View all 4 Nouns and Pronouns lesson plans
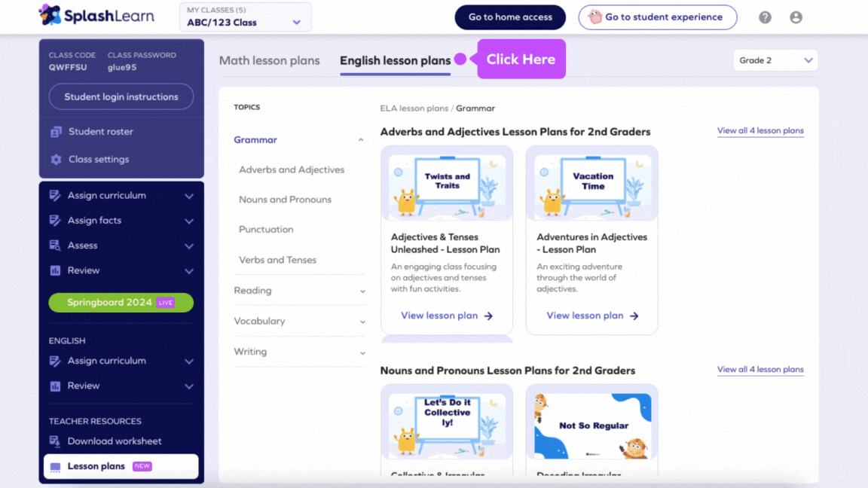 [760, 370]
